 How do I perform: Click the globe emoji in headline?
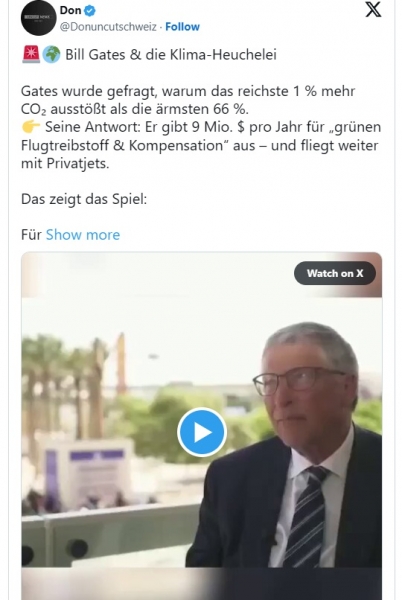coord(51,54)
